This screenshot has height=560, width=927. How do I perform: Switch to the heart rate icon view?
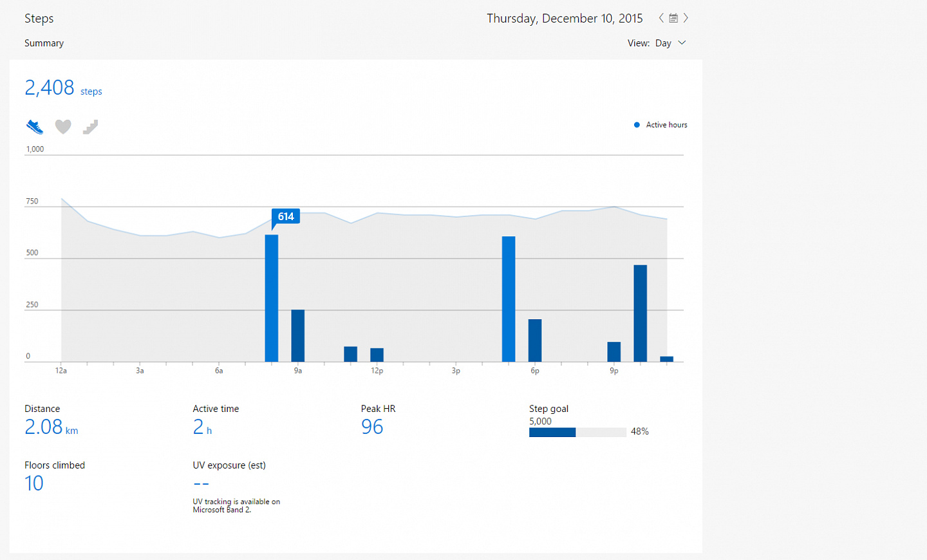(x=63, y=127)
